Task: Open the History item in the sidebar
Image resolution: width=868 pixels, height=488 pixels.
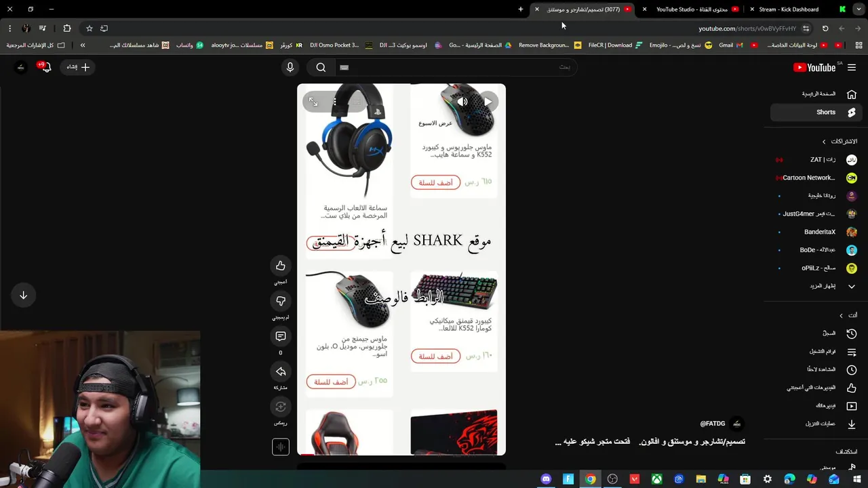Action: point(816,333)
